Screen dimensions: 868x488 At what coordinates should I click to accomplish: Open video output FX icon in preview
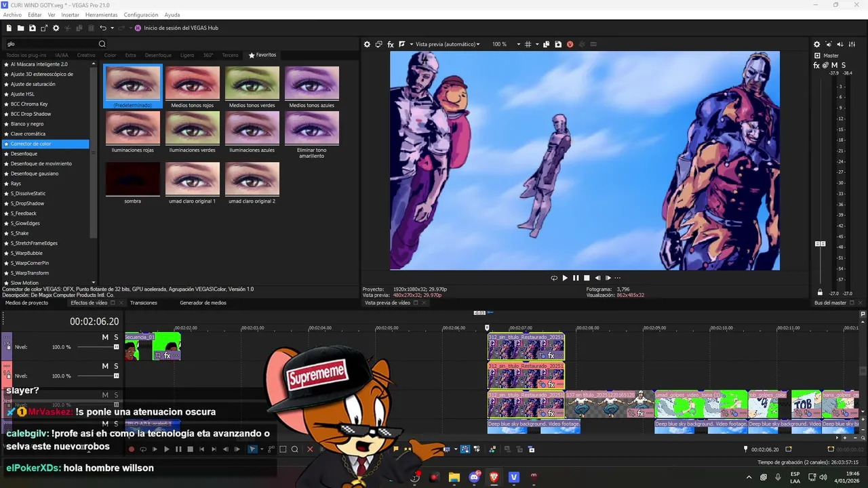pyautogui.click(x=391, y=44)
